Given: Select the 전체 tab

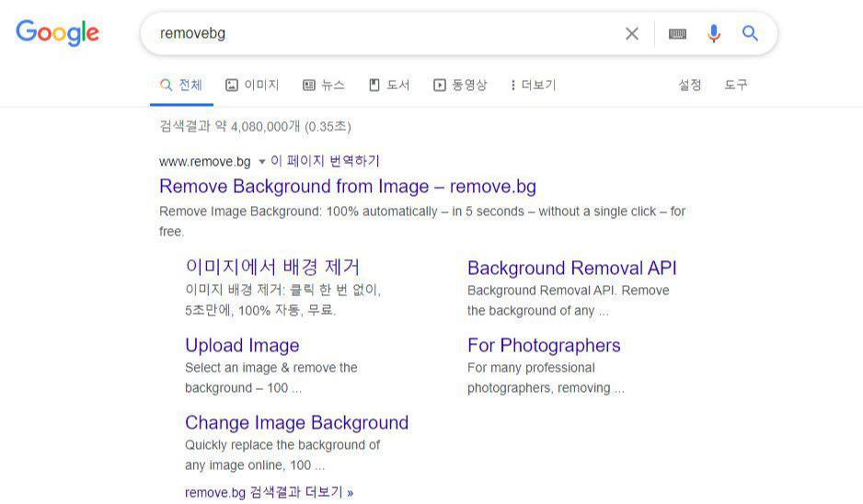Looking at the screenshot, I should coord(181,85).
